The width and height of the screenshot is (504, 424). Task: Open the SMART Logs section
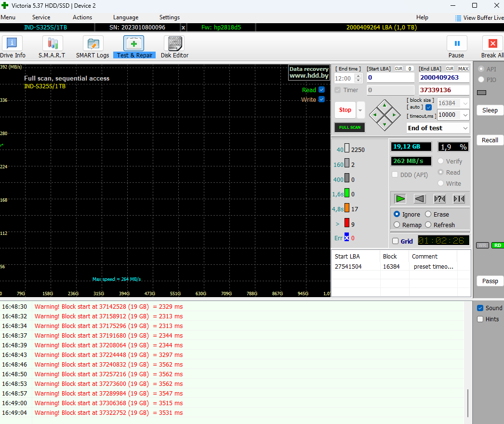93,47
